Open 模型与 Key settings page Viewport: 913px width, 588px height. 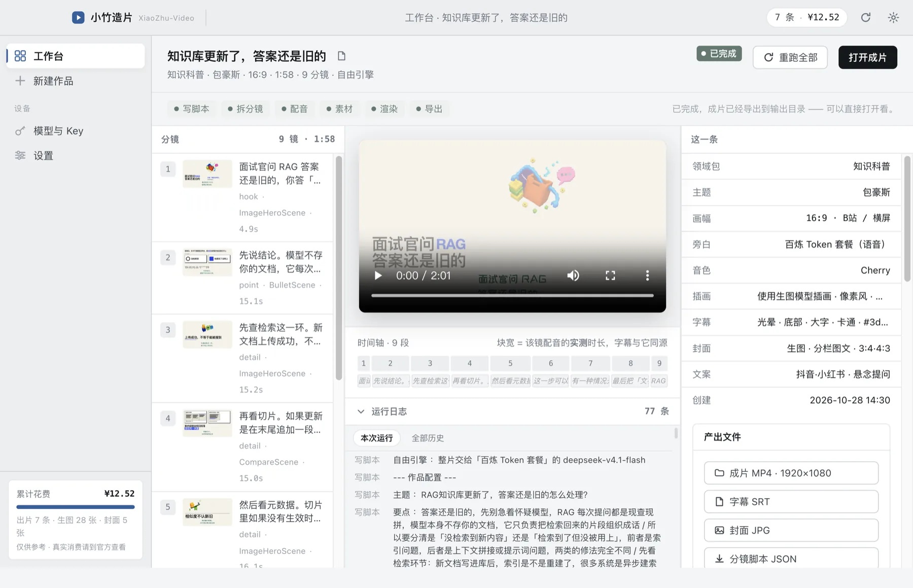click(76, 131)
